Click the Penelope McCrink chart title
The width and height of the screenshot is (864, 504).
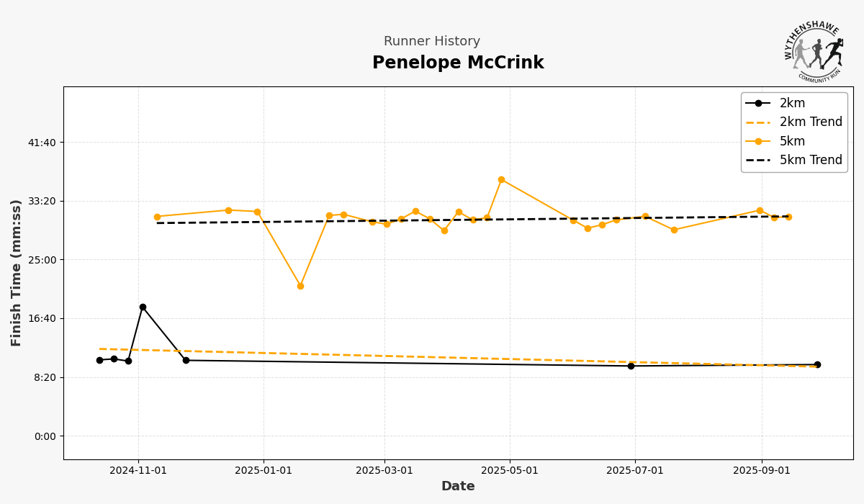(458, 63)
